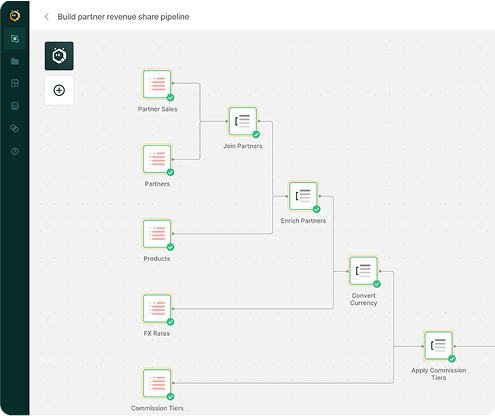
Task: Click the 'FX Rates' label
Action: (x=157, y=333)
